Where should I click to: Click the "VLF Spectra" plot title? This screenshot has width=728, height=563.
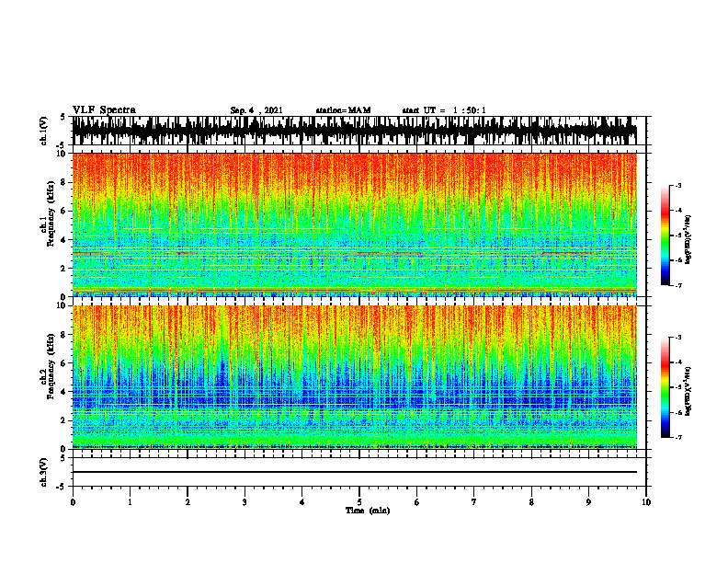[104, 110]
